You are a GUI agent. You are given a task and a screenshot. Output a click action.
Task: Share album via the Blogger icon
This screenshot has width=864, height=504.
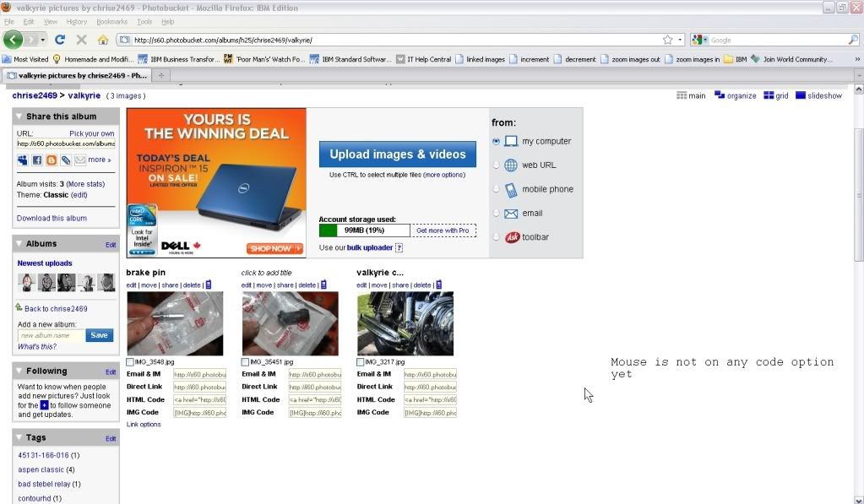click(x=52, y=160)
